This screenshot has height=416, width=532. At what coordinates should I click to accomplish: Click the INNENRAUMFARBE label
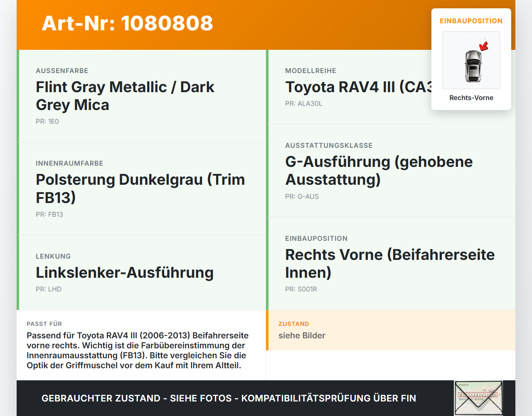[69, 163]
